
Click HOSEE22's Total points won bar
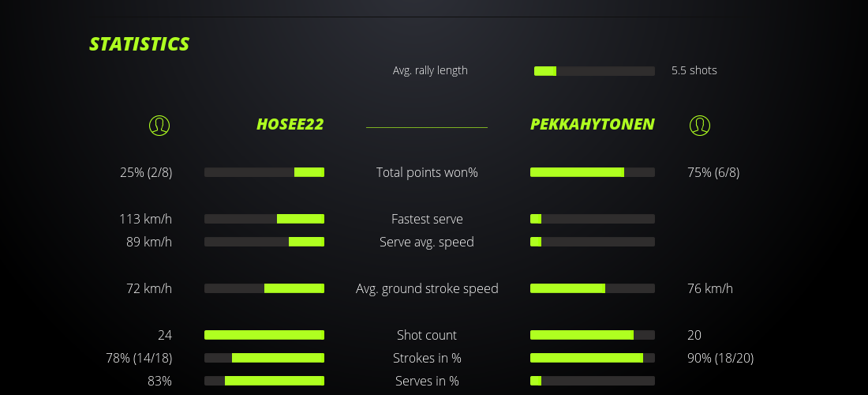[264, 172]
